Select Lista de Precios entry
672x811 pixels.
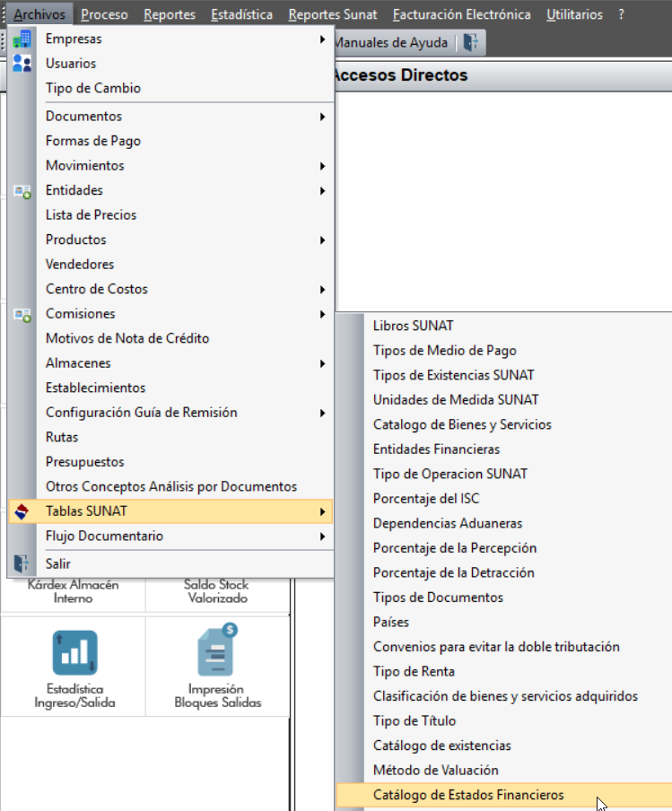[x=170, y=214]
